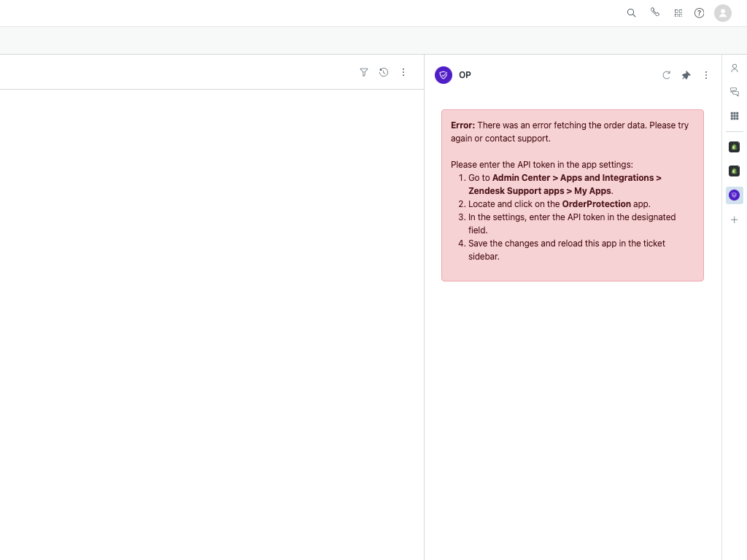
Task: Click the plus icon to add an app
Action: pyautogui.click(x=735, y=219)
